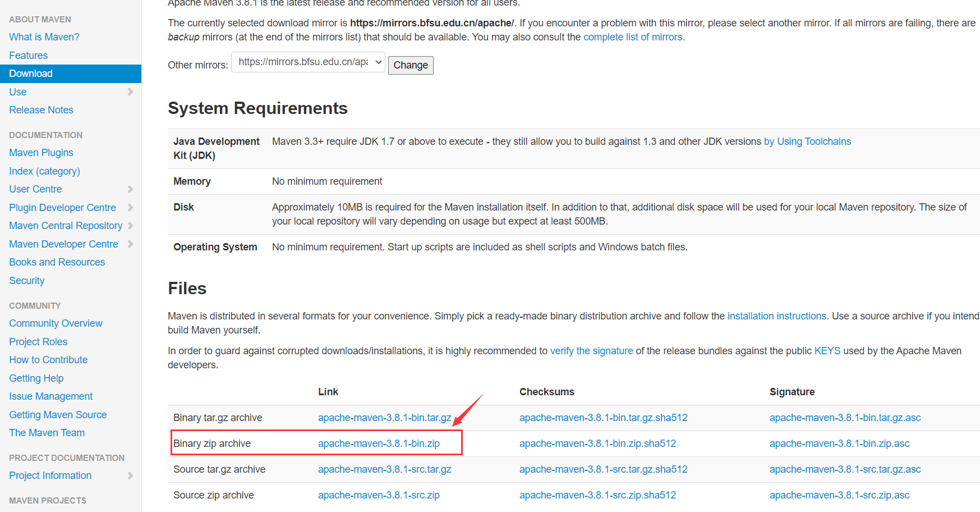The height and width of the screenshot is (512, 980).
Task: Click the 'No minimum requirement' Memory value
Action: [327, 181]
